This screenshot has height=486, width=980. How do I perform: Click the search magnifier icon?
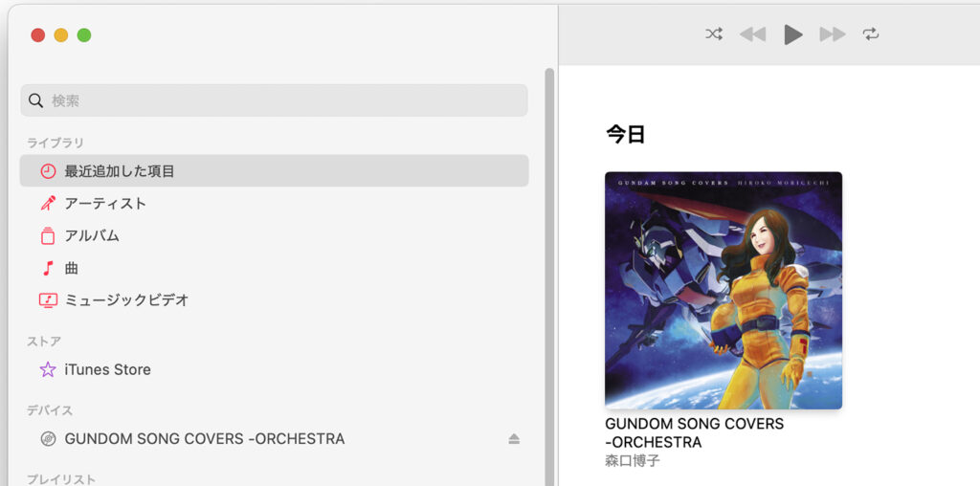click(x=36, y=100)
